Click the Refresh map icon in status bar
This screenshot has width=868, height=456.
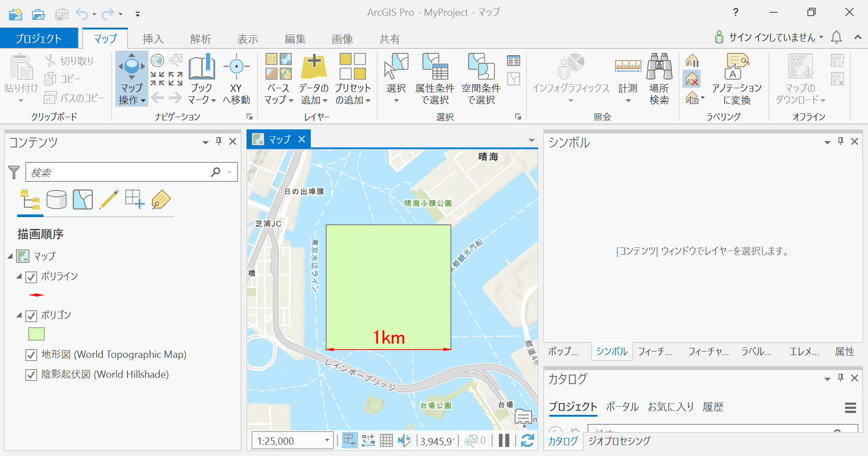pyautogui.click(x=527, y=440)
